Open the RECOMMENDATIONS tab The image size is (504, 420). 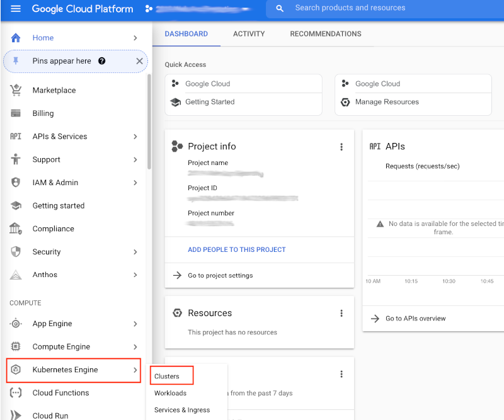tap(326, 34)
